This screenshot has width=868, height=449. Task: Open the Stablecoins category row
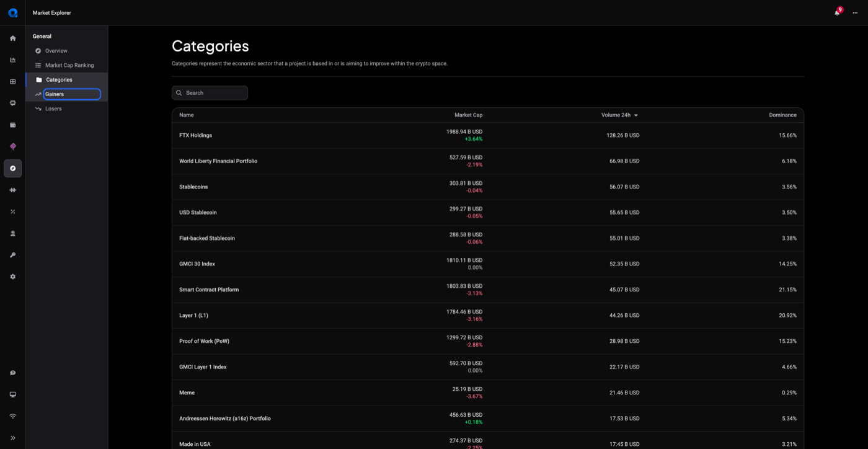[487, 187]
